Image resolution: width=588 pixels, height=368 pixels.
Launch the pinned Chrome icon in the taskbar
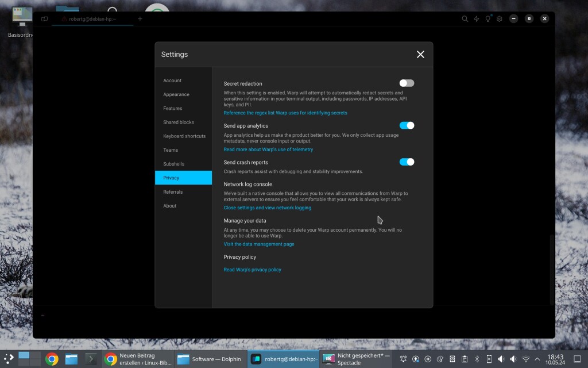pos(52,359)
